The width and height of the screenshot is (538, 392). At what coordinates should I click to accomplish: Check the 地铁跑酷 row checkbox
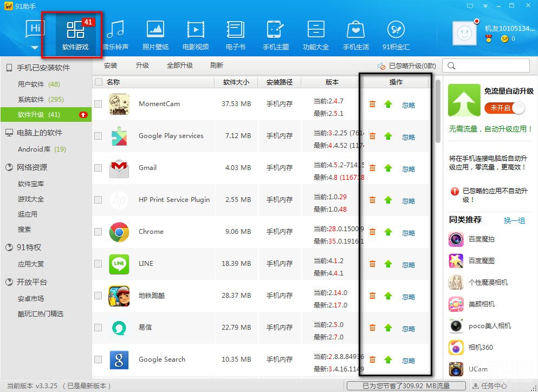(98, 295)
